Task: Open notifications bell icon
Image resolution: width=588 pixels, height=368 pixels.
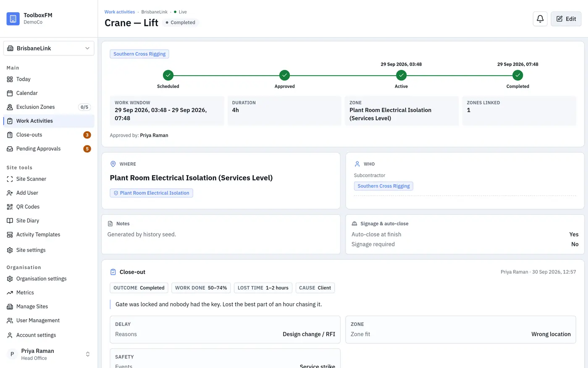Action: (540, 19)
